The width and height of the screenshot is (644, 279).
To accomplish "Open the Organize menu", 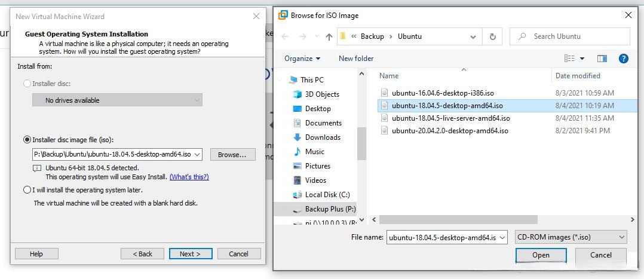I will 302,59.
